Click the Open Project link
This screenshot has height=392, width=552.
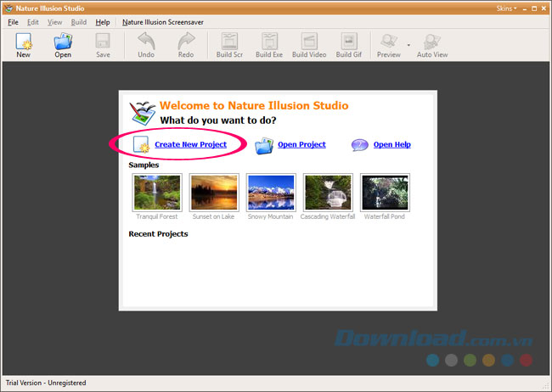point(301,144)
